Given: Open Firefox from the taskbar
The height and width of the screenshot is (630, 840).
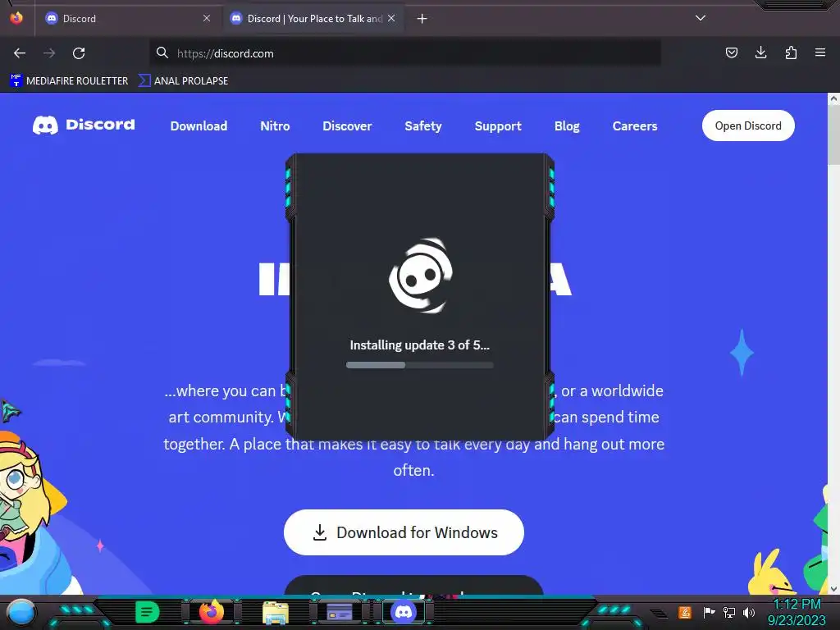Looking at the screenshot, I should [x=212, y=612].
